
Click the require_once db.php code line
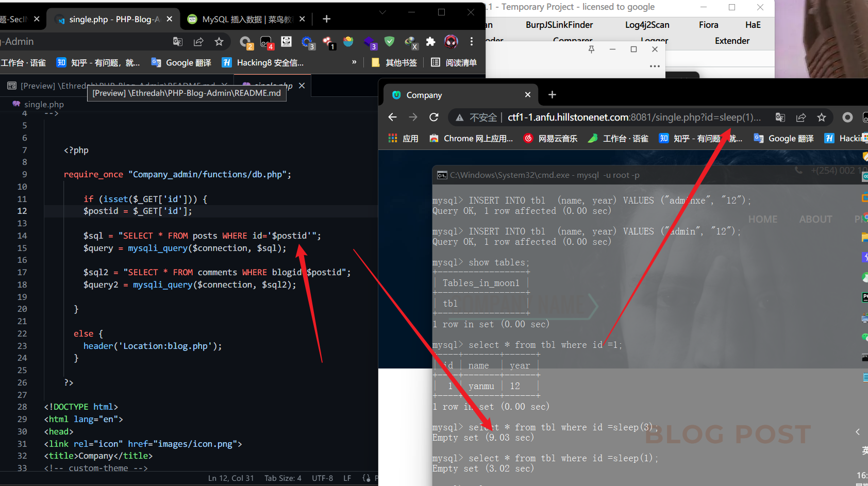click(177, 174)
